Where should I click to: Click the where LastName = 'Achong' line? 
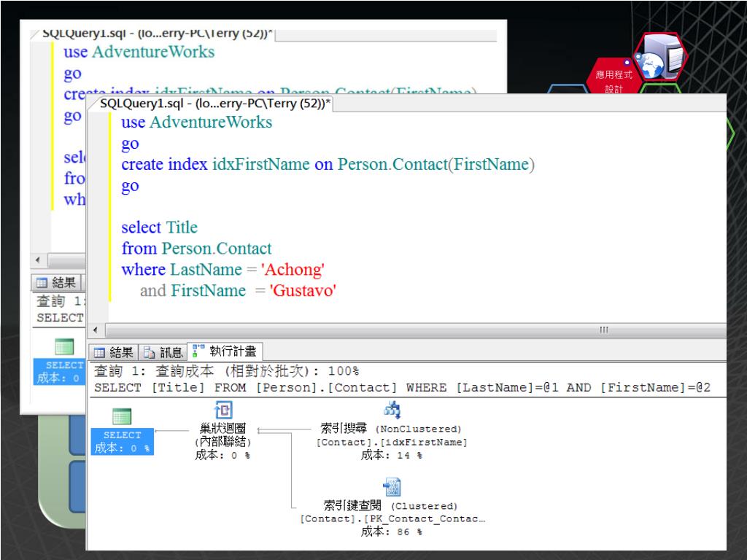pos(223,270)
